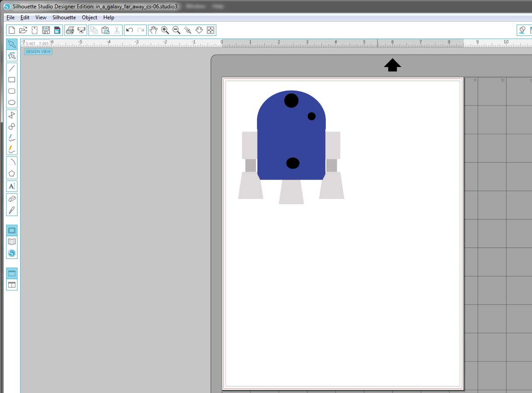Image resolution: width=532 pixels, height=393 pixels.
Task: Choose the Draw a Rounded Rectangle tool
Action: click(x=12, y=91)
